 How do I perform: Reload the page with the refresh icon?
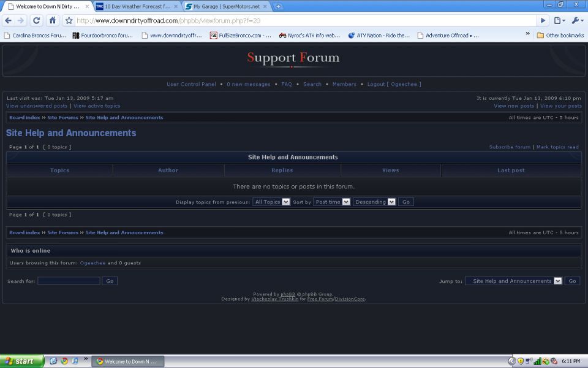pos(36,21)
